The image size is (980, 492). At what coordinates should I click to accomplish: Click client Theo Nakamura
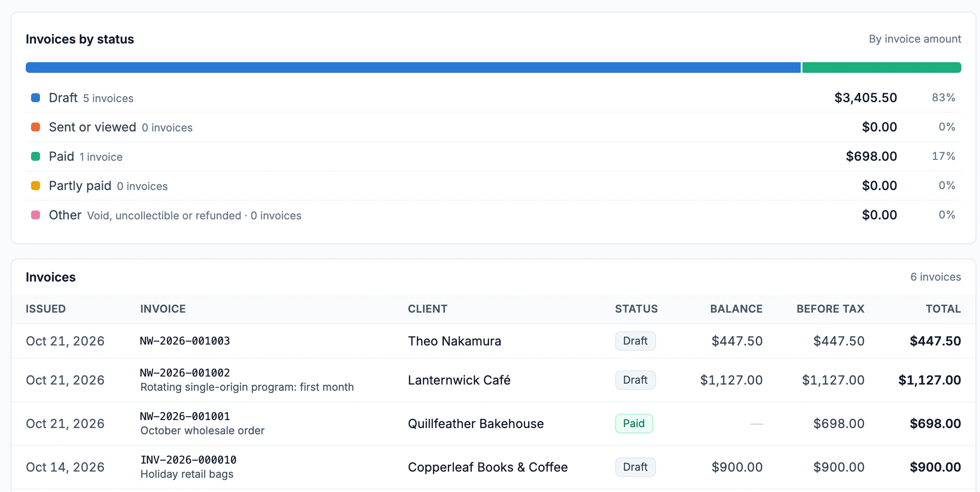[454, 341]
